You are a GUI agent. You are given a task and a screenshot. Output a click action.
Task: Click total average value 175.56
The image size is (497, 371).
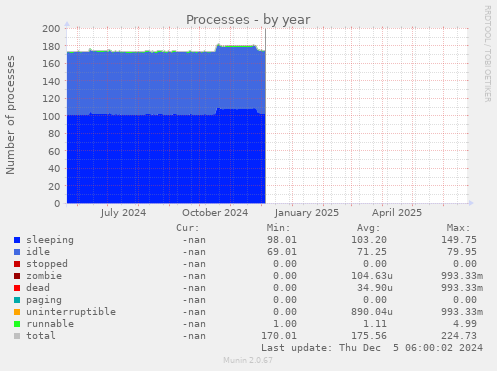[x=369, y=336]
